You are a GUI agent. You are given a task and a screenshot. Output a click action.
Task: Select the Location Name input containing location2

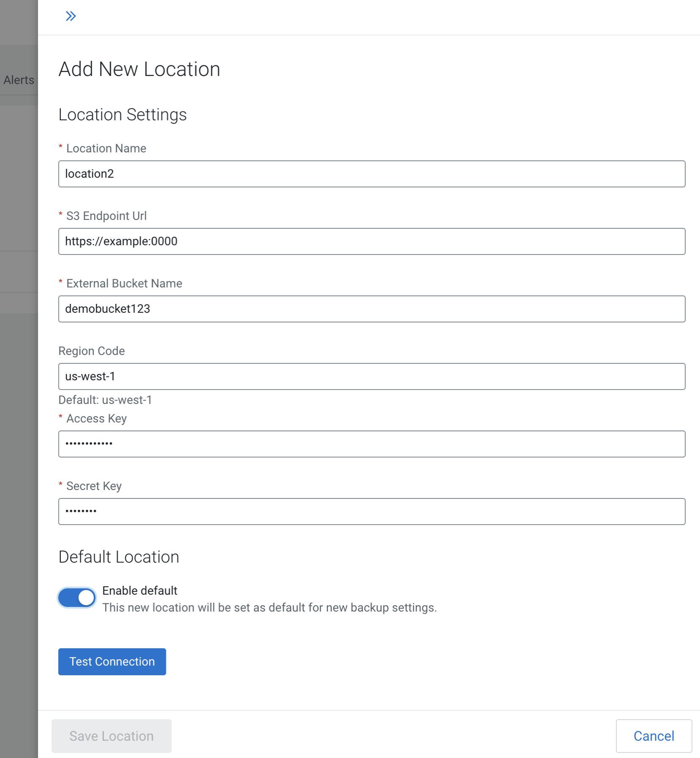[372, 174]
